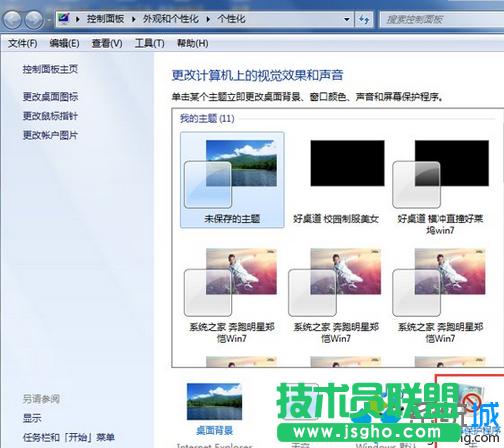Open the 显示 link under 另请参阅

32,418
